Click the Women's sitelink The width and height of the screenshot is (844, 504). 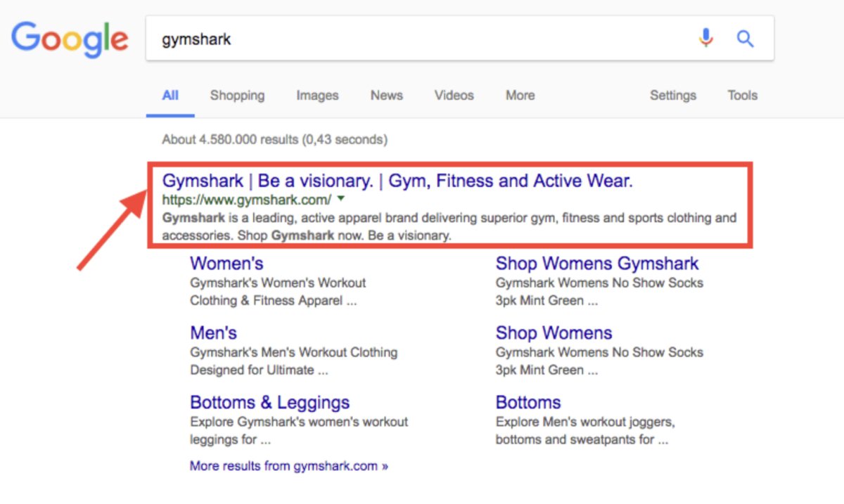(x=226, y=264)
